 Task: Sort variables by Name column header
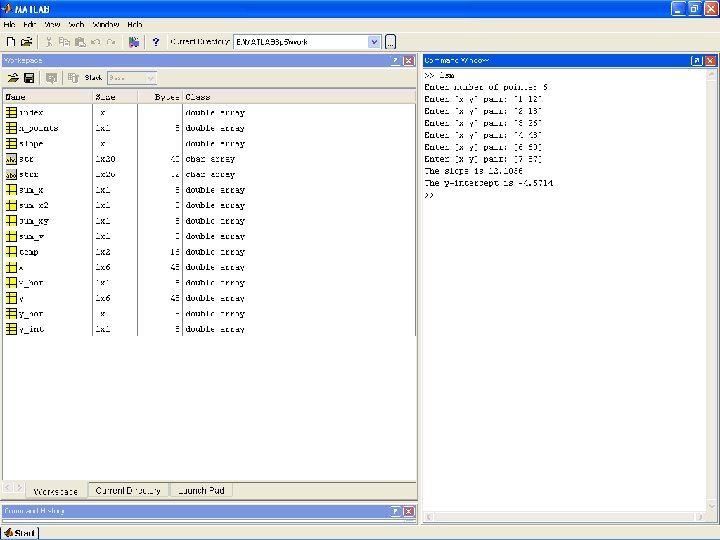click(47, 97)
